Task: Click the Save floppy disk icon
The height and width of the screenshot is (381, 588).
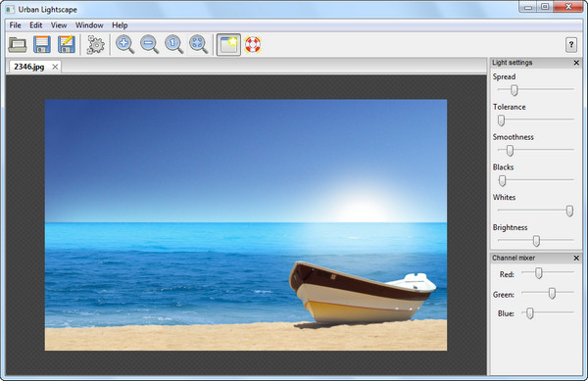Action: pos(42,45)
